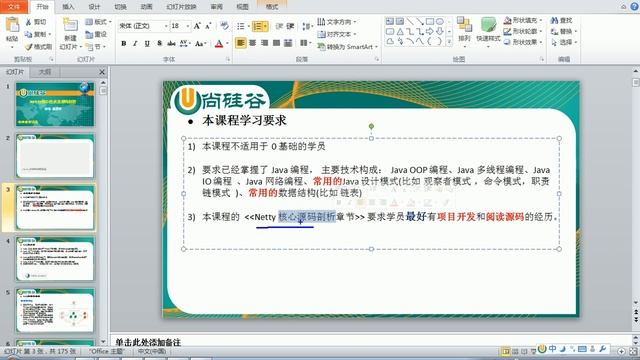Click the Replace (替换) button
640x360 pixels.
click(563, 31)
